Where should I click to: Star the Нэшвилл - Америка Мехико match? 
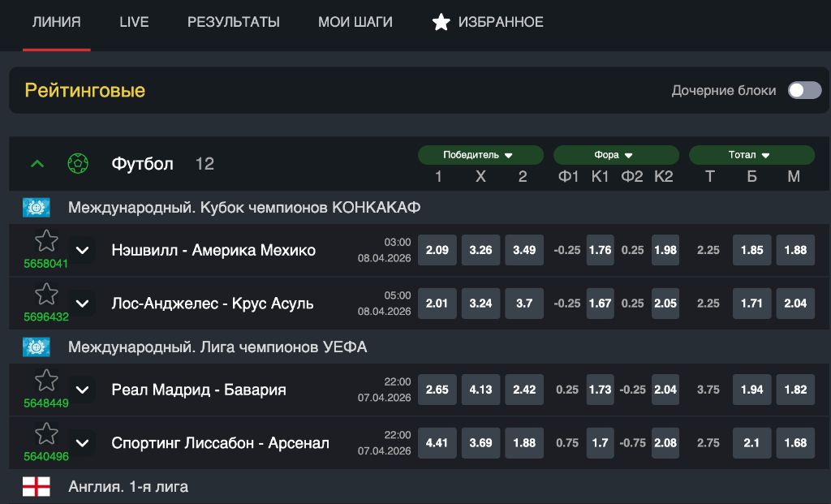[x=46, y=241]
